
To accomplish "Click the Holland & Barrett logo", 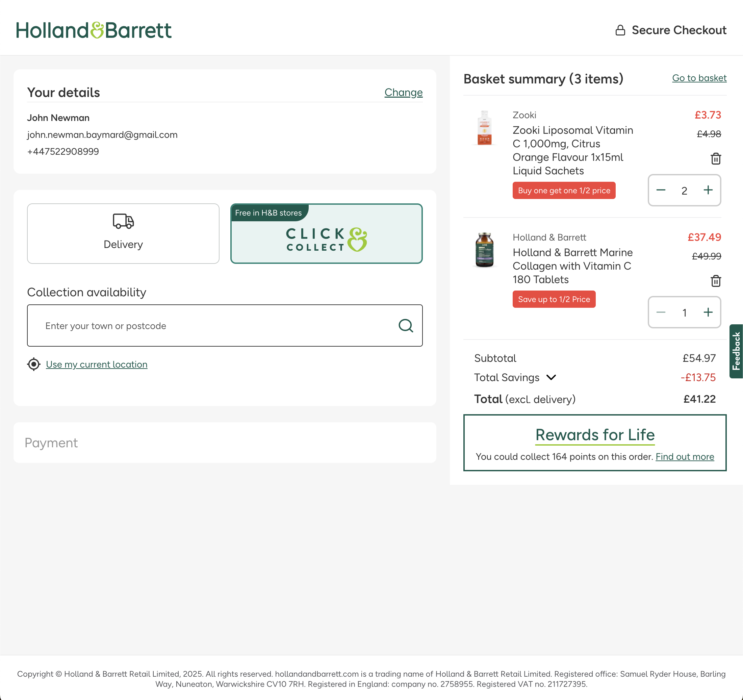I will pos(94,30).
